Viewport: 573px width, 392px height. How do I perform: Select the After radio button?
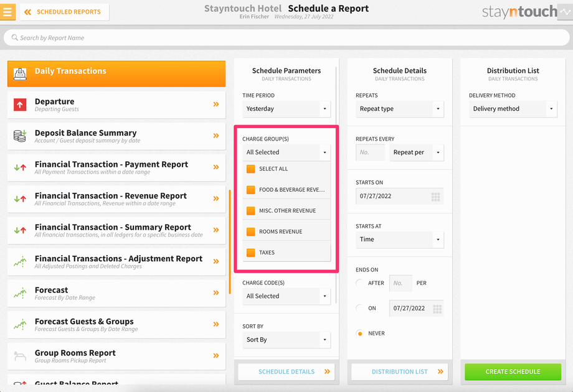coord(360,283)
